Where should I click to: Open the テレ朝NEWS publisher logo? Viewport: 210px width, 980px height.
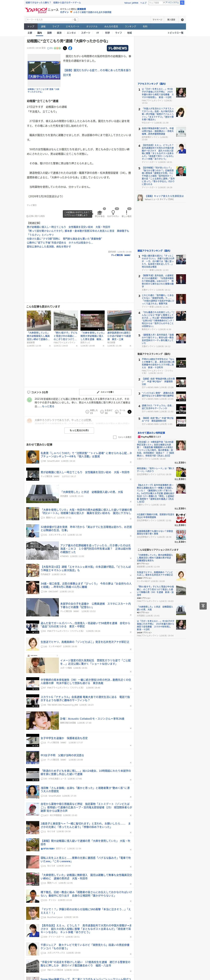pyautogui.click(x=117, y=48)
